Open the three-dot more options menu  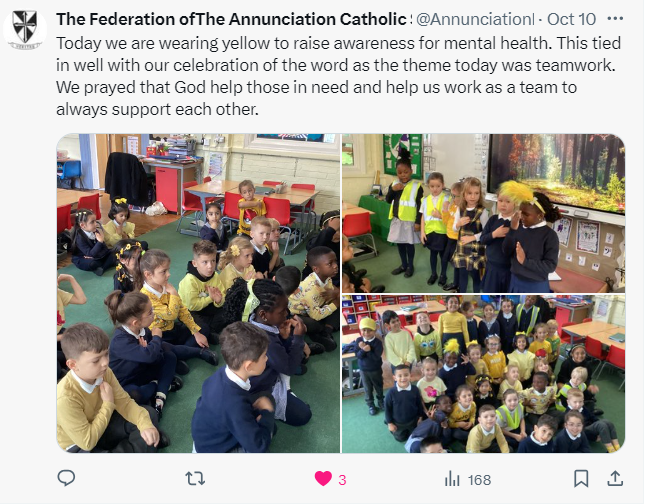615,19
